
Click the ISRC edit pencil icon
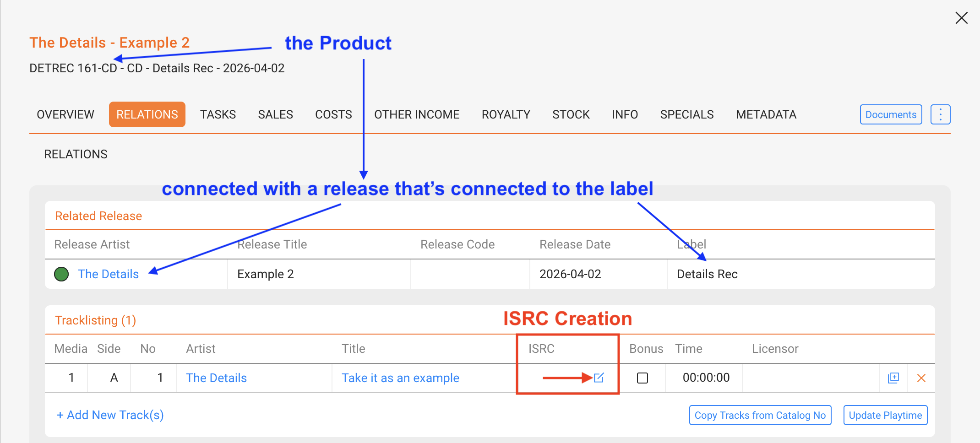point(599,378)
